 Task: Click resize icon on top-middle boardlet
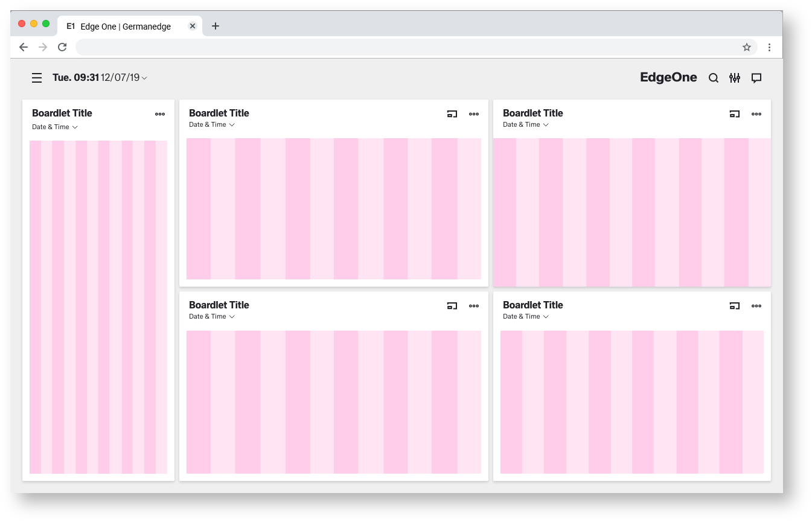tap(452, 113)
